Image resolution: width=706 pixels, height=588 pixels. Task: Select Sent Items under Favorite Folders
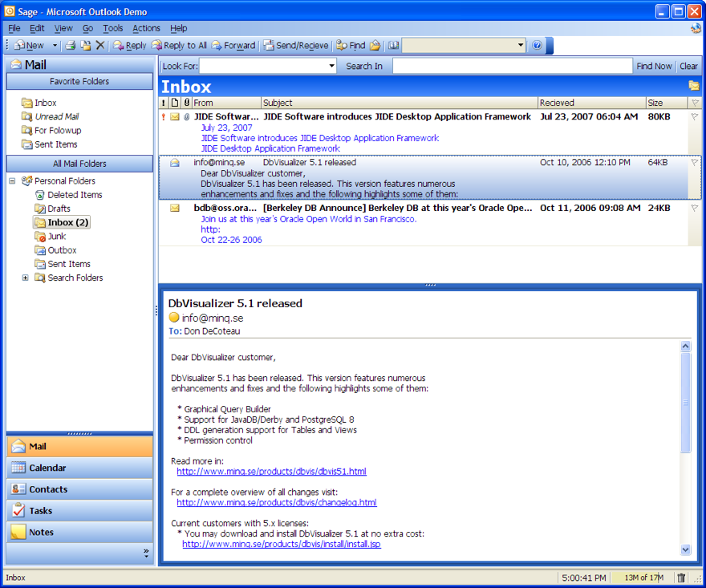point(50,144)
